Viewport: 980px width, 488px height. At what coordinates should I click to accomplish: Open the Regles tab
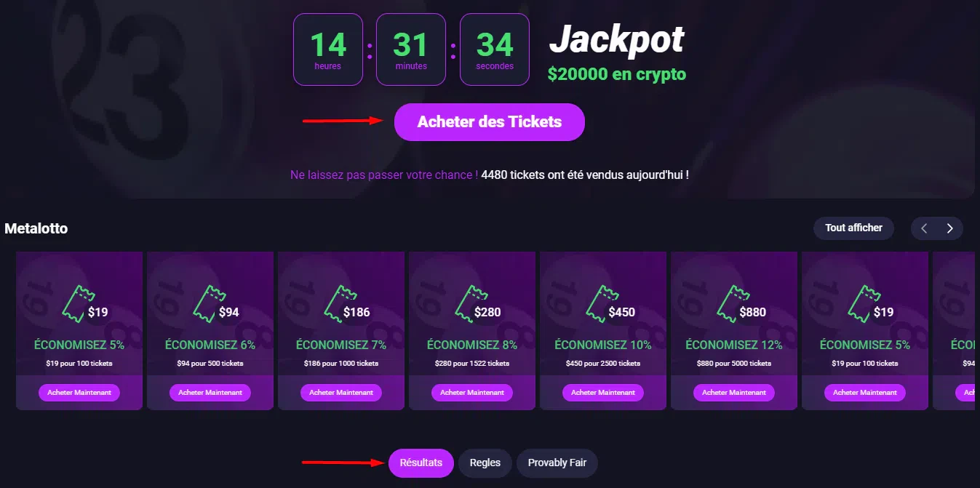click(x=485, y=463)
